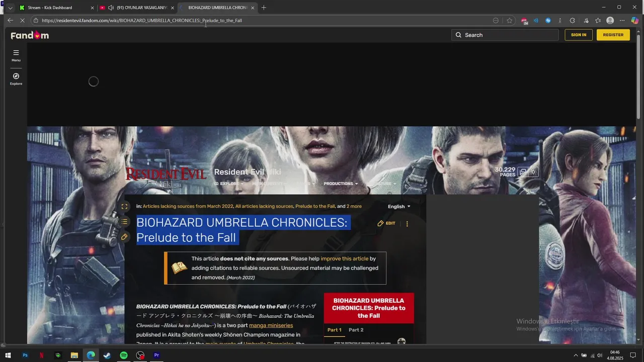
Task: Click the 'improve this article' link
Action: click(345, 259)
